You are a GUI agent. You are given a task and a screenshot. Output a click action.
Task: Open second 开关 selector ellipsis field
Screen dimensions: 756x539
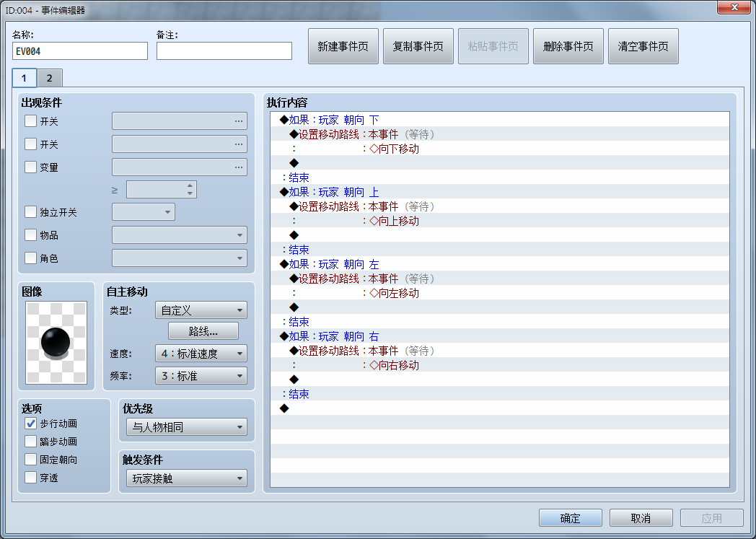[x=180, y=144]
